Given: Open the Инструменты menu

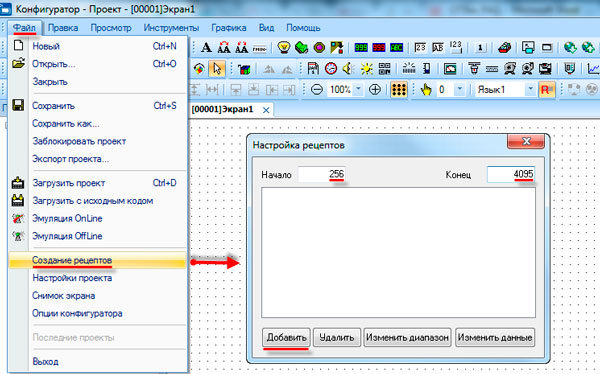Looking at the screenshot, I should pos(171,28).
